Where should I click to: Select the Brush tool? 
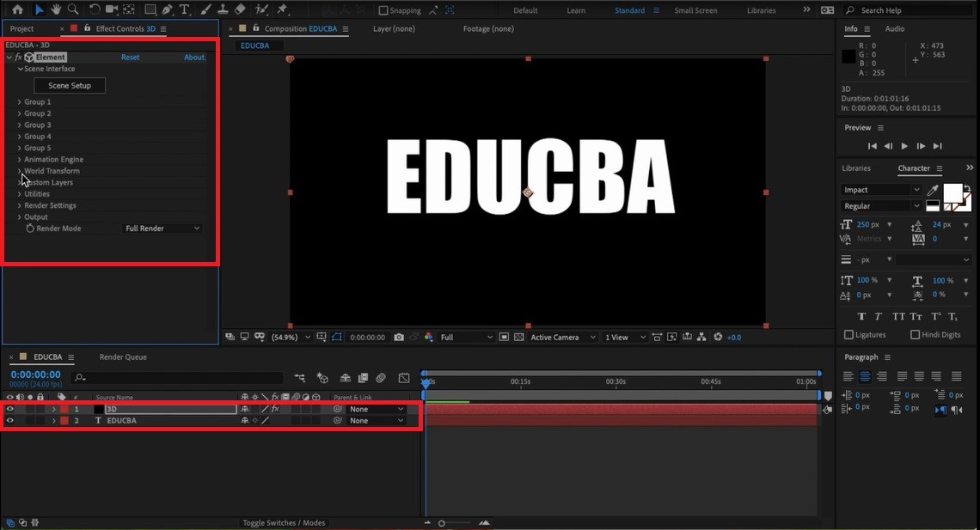[205, 10]
